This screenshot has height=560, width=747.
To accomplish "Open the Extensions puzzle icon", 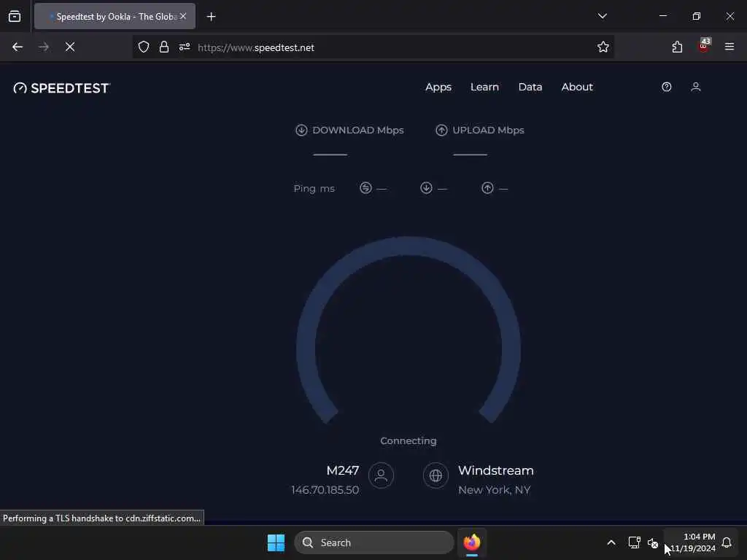I will coord(677,47).
